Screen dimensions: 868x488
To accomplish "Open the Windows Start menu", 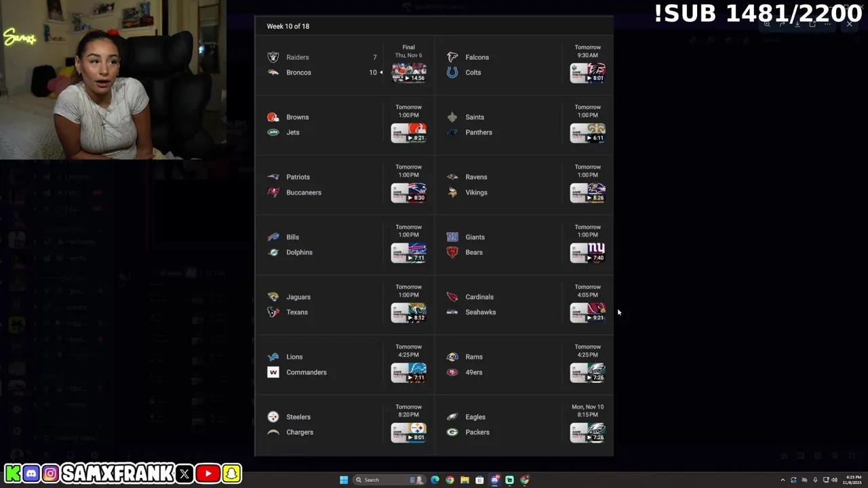I will (344, 480).
